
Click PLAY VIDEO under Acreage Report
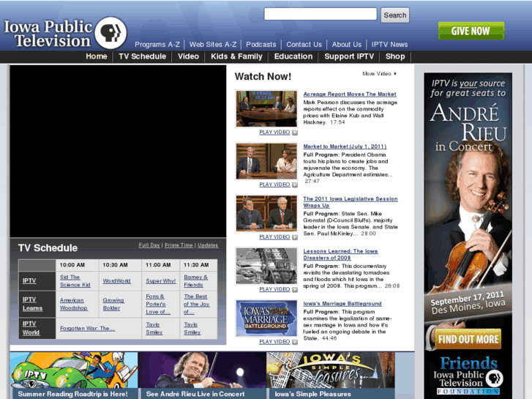click(274, 132)
